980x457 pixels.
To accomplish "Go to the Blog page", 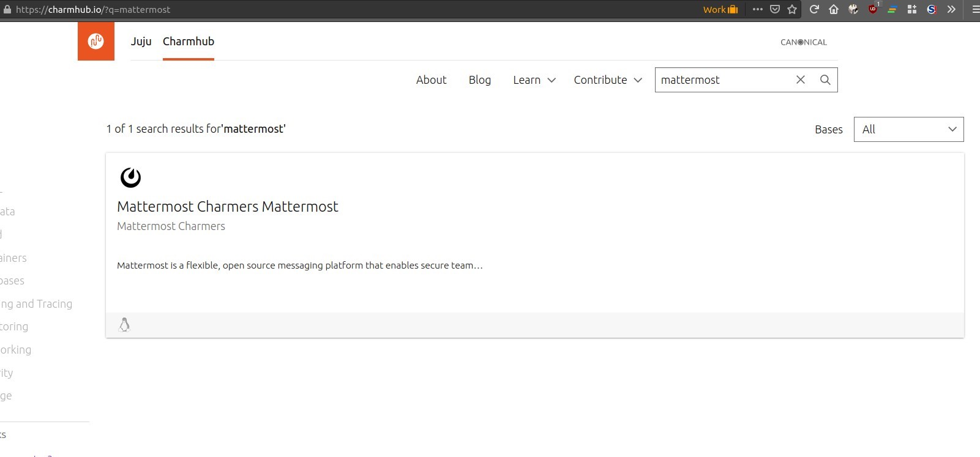I will tap(480, 80).
